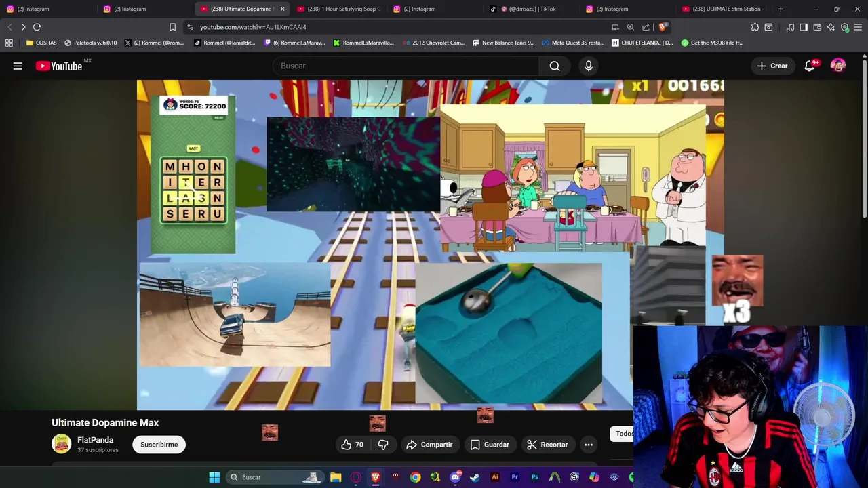Like the video with the thumbs-up button

pyautogui.click(x=352, y=445)
